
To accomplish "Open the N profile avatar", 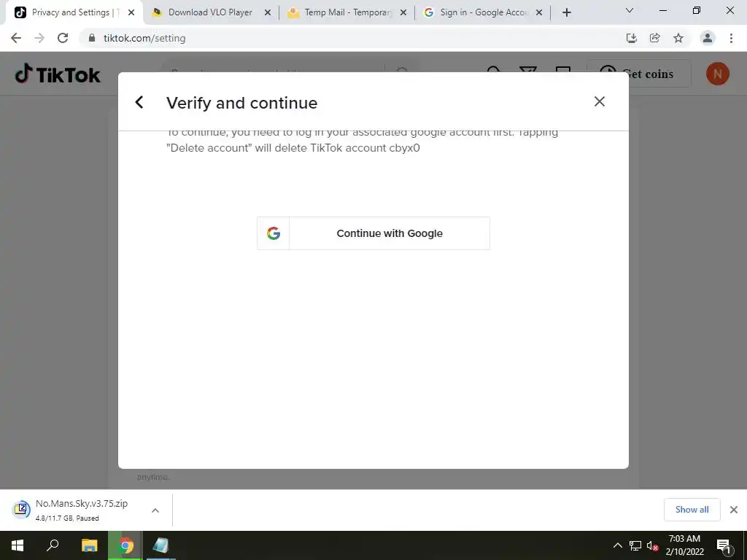I will click(x=718, y=74).
